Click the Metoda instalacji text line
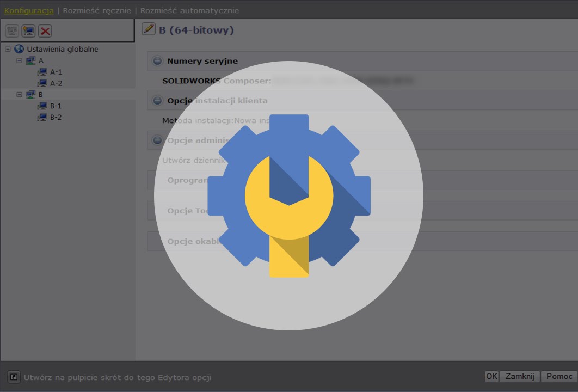This screenshot has height=392, width=578. point(216,120)
